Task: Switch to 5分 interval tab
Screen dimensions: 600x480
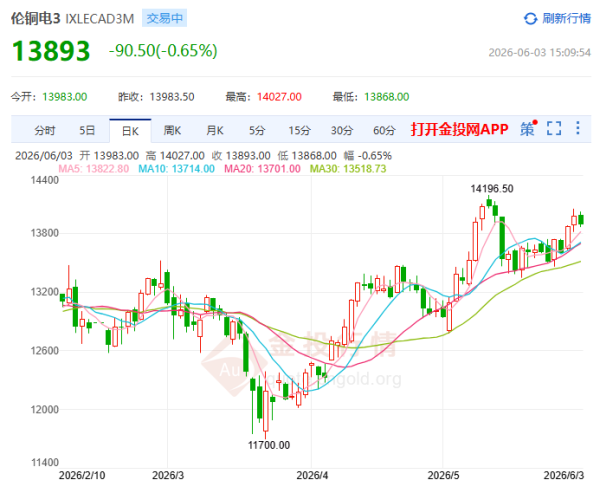Action: pyautogui.click(x=257, y=131)
